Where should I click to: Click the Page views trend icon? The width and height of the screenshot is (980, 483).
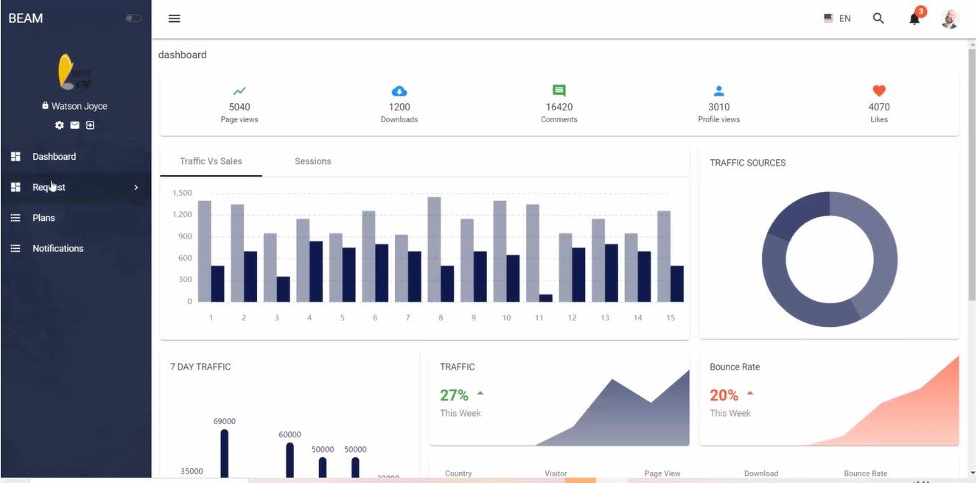coord(239,91)
